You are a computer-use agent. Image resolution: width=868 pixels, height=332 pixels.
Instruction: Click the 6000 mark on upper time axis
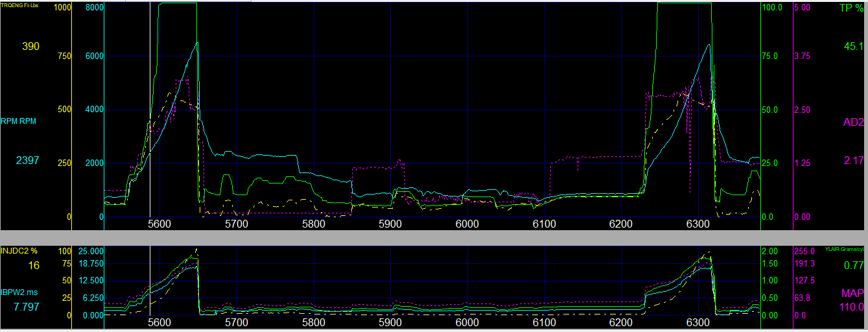pyautogui.click(x=467, y=224)
